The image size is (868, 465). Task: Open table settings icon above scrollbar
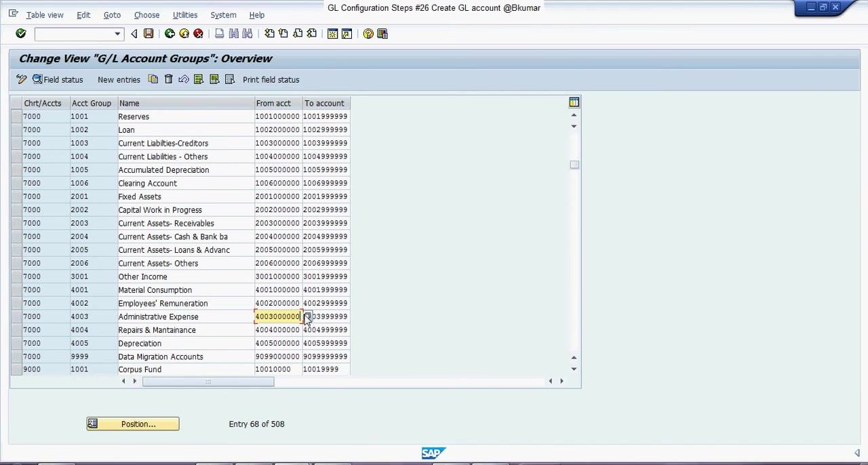coord(574,102)
